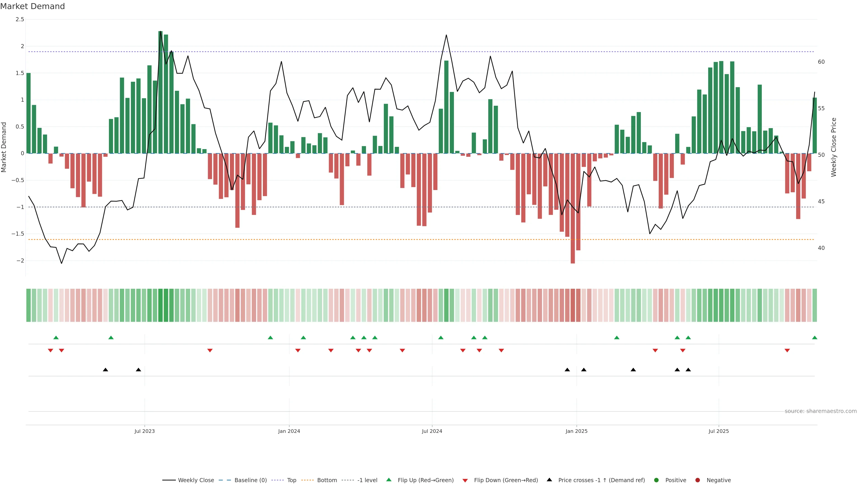This screenshot has width=868, height=488.
Task: Click the black Price crosses triangle legend icon
Action: pyautogui.click(x=549, y=480)
